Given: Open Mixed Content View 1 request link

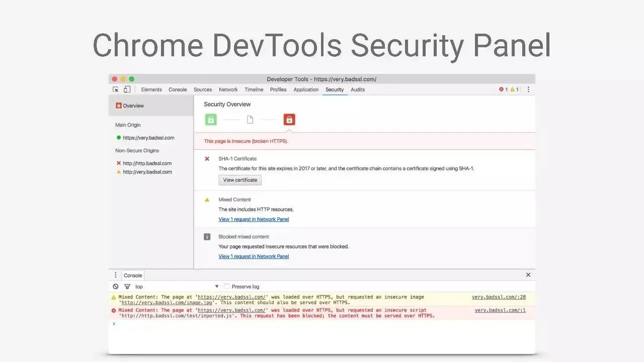Looking at the screenshot, I should (254, 219).
